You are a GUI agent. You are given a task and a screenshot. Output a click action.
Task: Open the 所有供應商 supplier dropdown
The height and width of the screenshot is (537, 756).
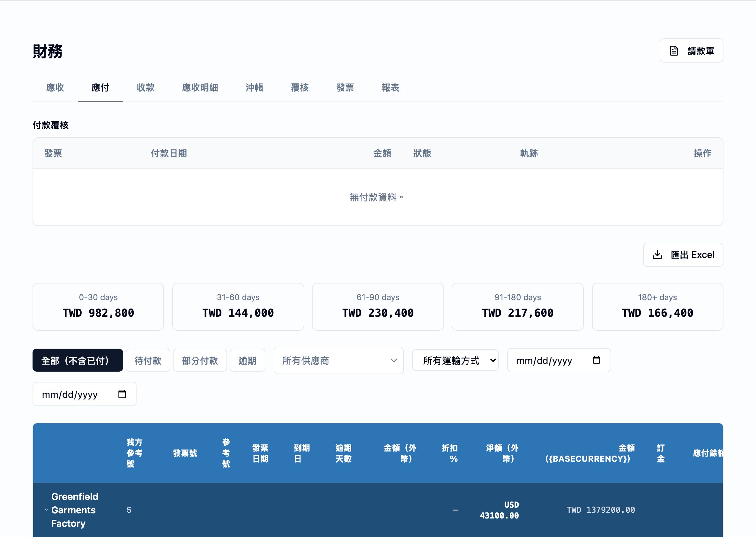[338, 360]
